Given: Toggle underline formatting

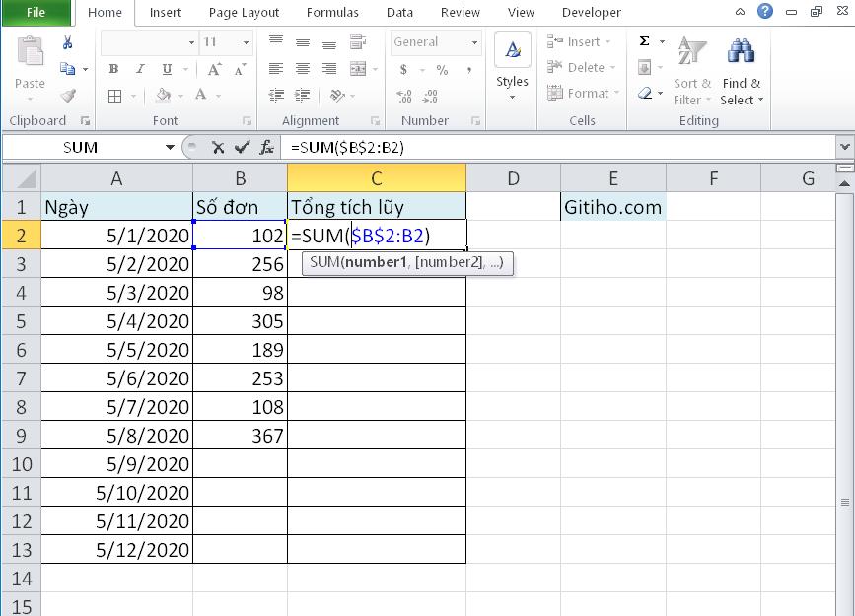Looking at the screenshot, I should click(167, 69).
